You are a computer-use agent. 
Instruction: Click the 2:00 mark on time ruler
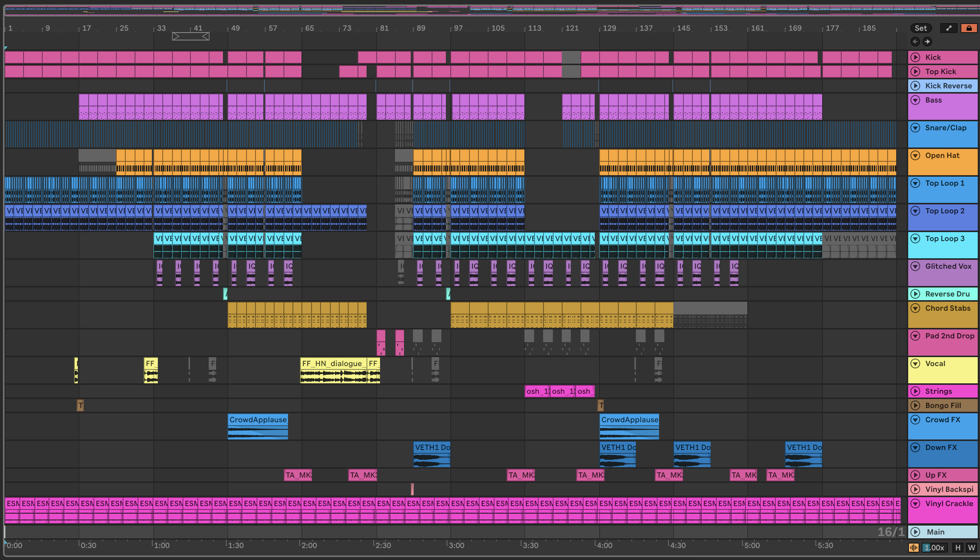coord(309,545)
